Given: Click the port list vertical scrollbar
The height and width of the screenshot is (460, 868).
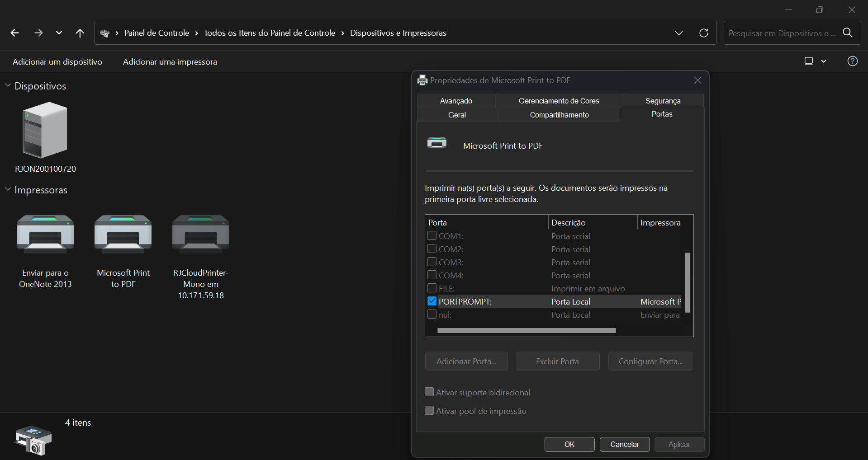Looking at the screenshot, I should tap(687, 282).
